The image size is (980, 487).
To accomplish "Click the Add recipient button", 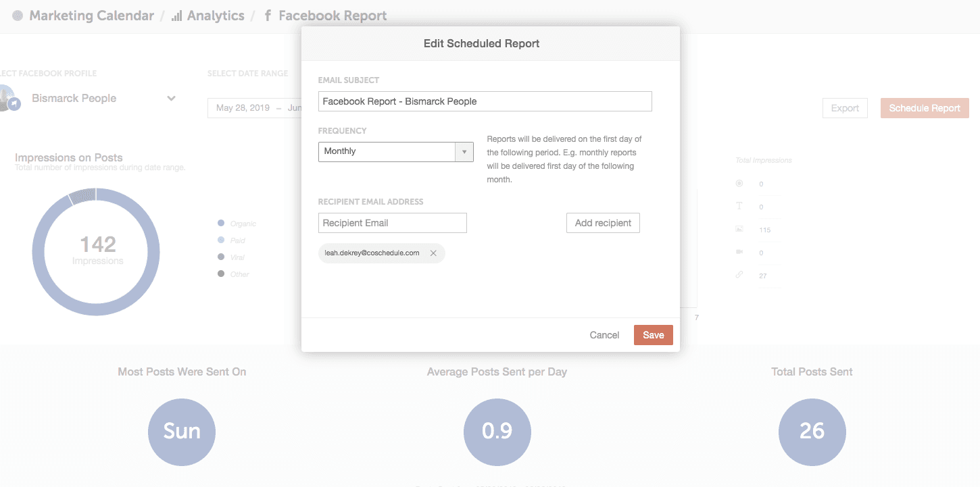I will pos(603,223).
